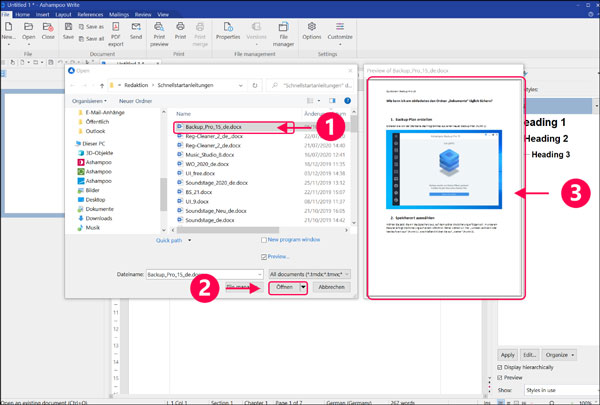
Task: Open the References ribbon tab
Action: [x=90, y=16]
